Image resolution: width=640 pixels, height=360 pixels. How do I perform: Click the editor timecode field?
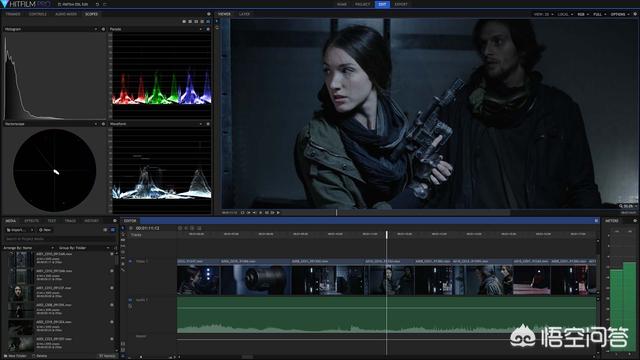click(147, 228)
